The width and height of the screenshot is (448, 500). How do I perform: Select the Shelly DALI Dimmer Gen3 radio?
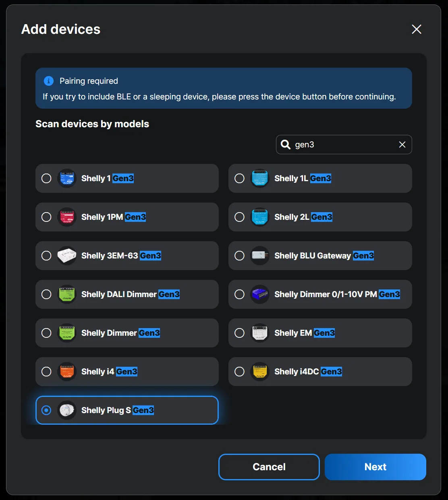point(46,294)
